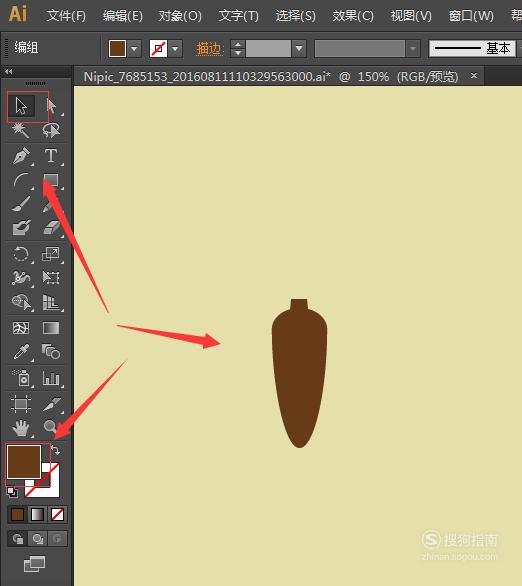This screenshot has height=586, width=522.
Task: Select the Column Graph tool
Action: 51,378
